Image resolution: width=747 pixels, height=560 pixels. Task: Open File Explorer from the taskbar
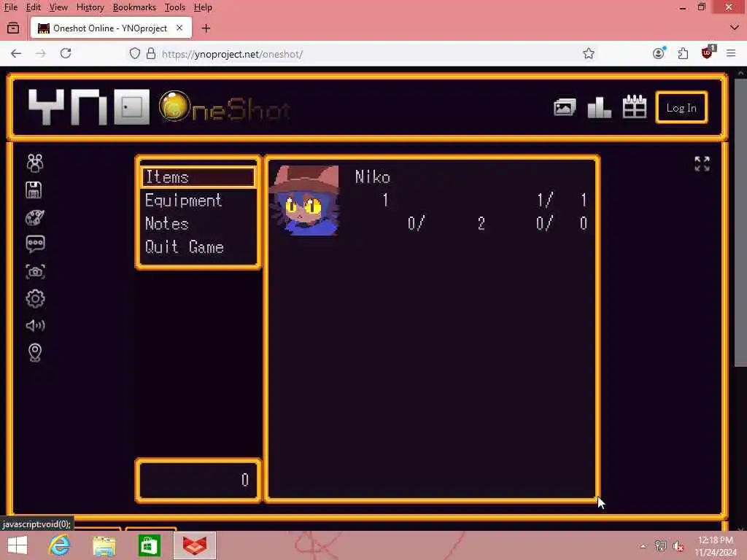click(104, 546)
